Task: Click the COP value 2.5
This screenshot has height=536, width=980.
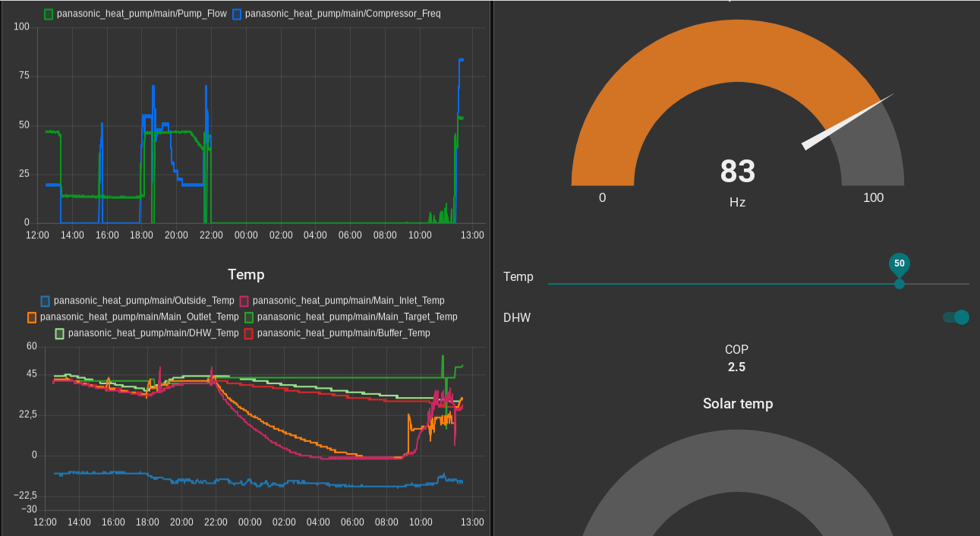Action: [736, 367]
